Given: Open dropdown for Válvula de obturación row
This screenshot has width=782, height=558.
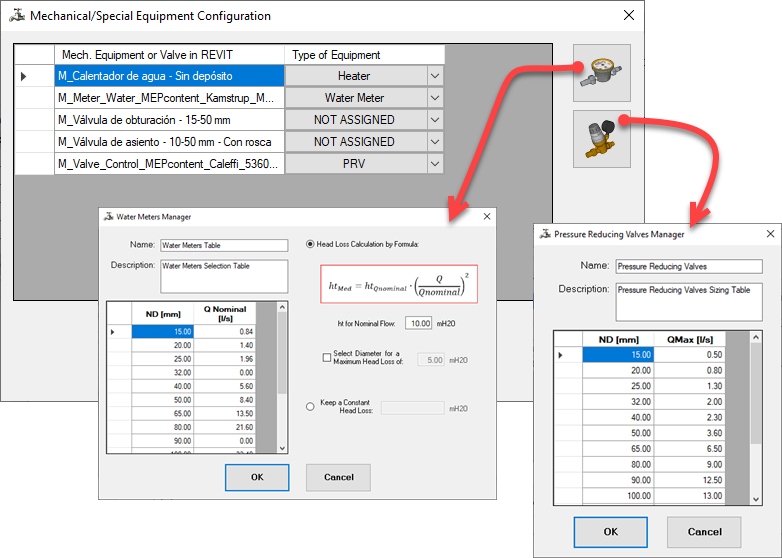Looking at the screenshot, I should [435, 120].
